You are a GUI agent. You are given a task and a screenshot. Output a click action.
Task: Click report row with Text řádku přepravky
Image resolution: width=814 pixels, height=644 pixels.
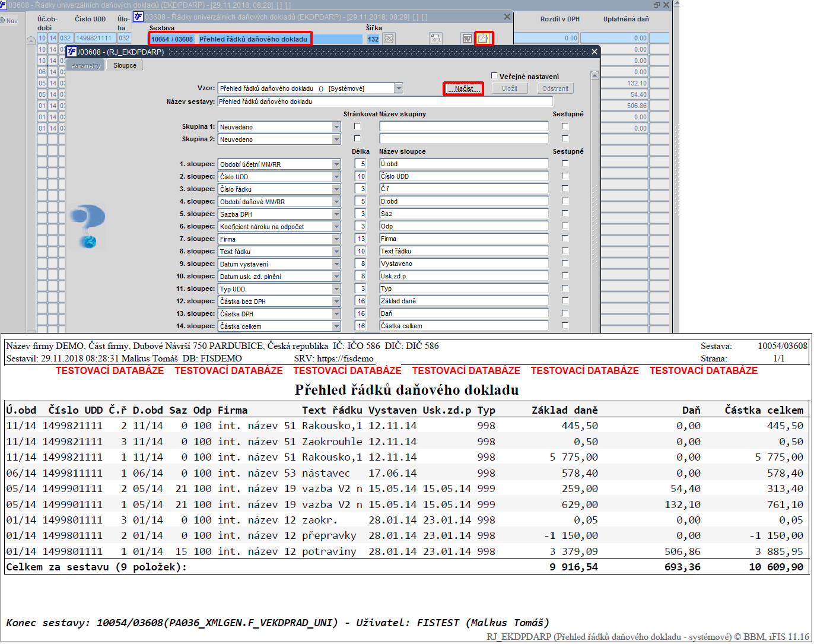(407, 535)
